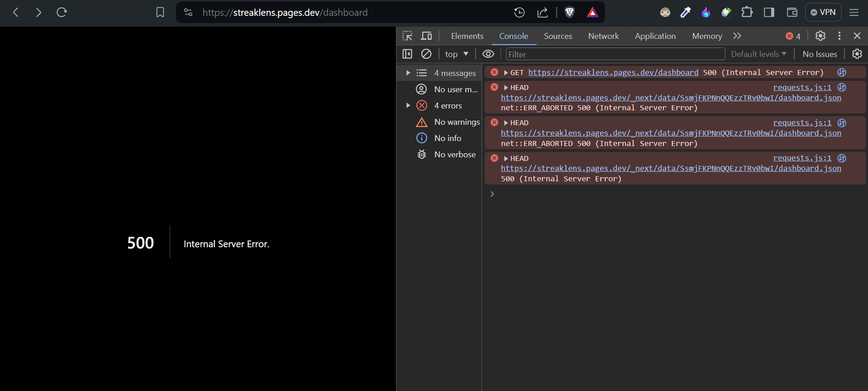Clear the console
This screenshot has width=868, height=391.
pyautogui.click(x=426, y=54)
